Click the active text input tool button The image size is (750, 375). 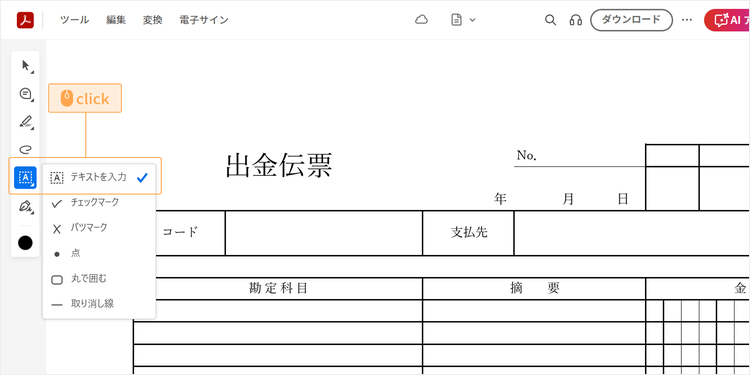click(x=25, y=178)
